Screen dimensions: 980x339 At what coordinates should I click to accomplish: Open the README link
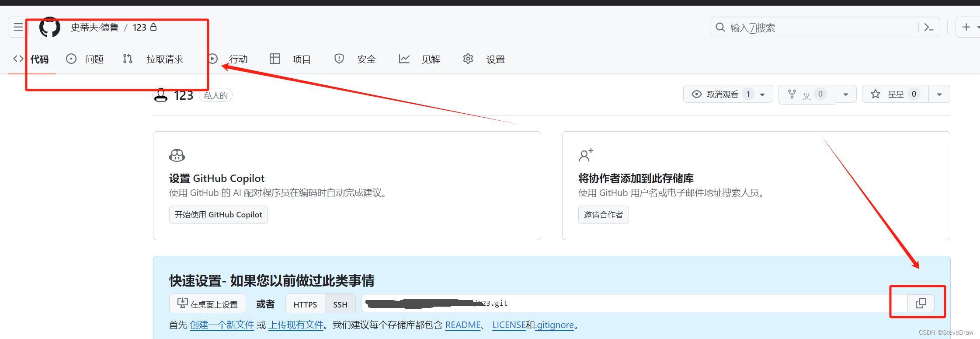(463, 325)
